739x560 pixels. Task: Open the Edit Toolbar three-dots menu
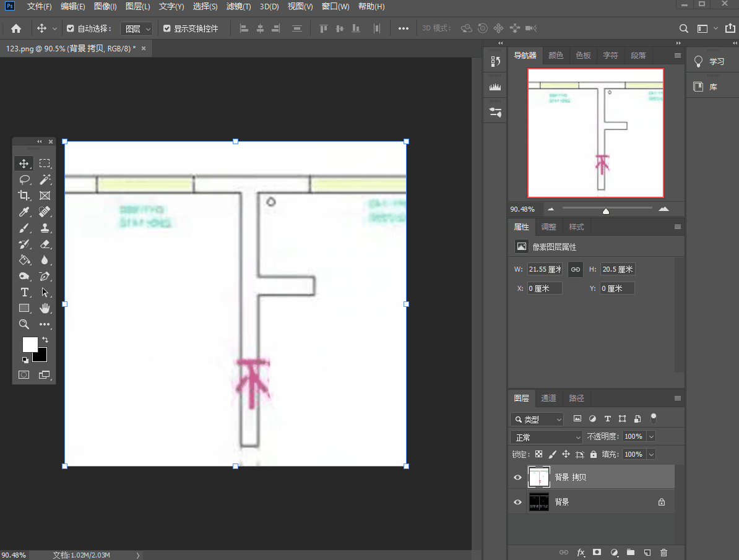pos(45,324)
